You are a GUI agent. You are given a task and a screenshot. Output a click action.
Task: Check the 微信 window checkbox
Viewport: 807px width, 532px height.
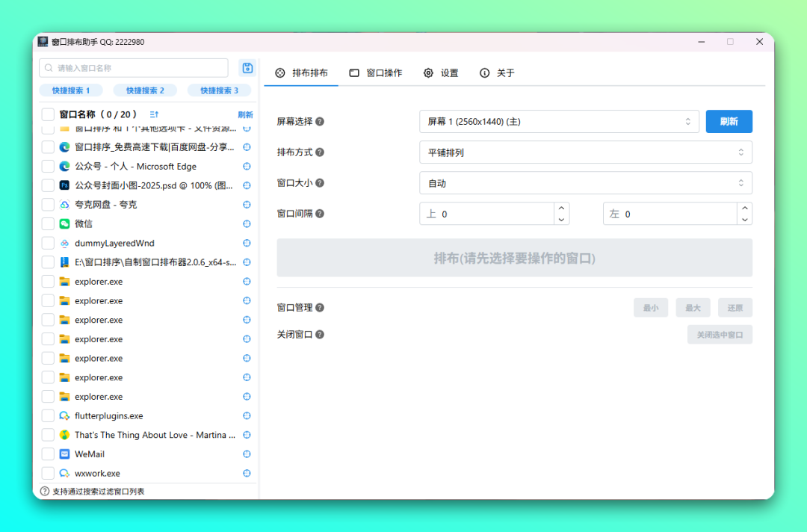[48, 224]
